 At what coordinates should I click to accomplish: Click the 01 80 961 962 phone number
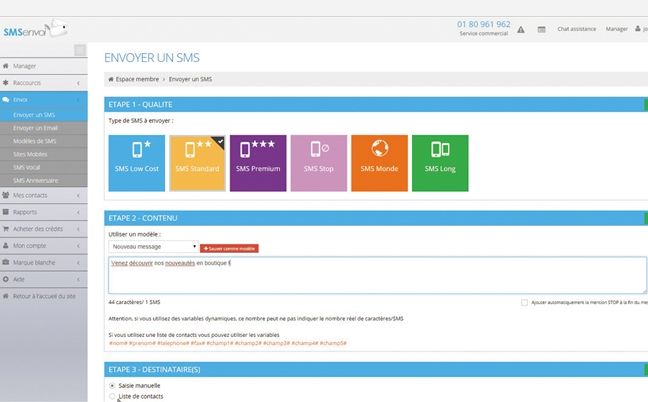click(484, 24)
